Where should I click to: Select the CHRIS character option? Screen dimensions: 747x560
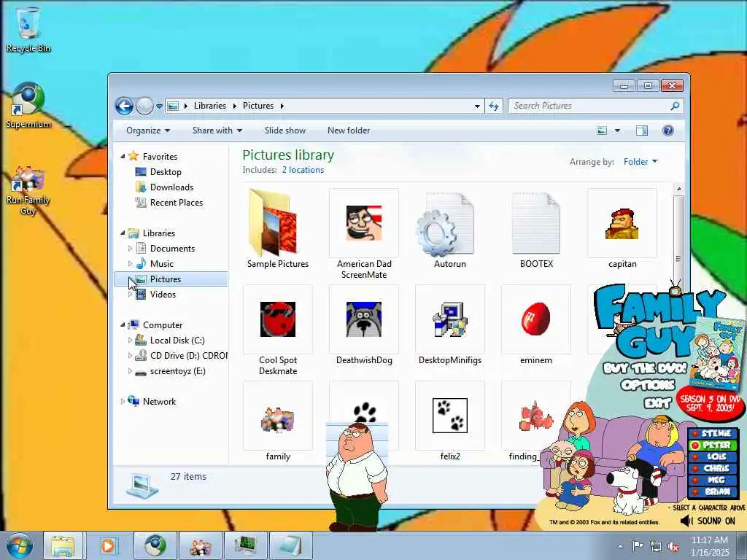pyautogui.click(x=712, y=469)
